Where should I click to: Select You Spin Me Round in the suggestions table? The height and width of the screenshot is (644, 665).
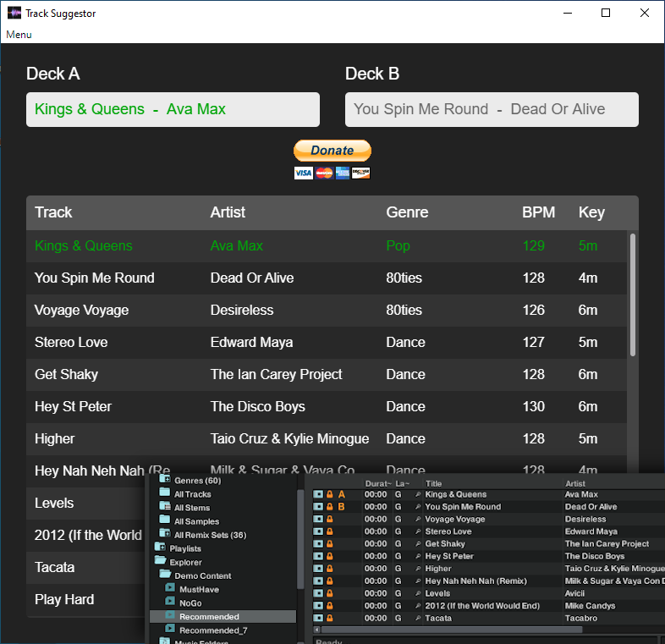click(x=327, y=278)
